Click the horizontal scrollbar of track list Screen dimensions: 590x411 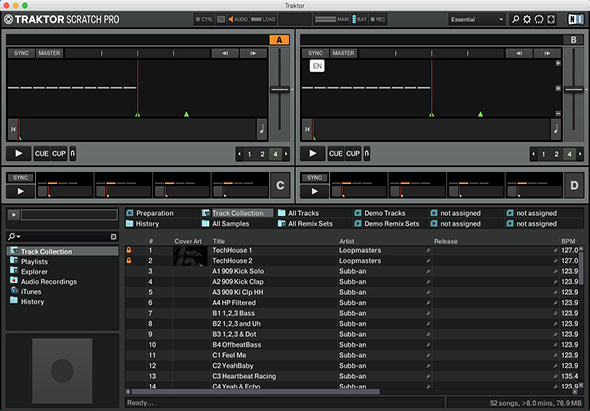click(255, 392)
